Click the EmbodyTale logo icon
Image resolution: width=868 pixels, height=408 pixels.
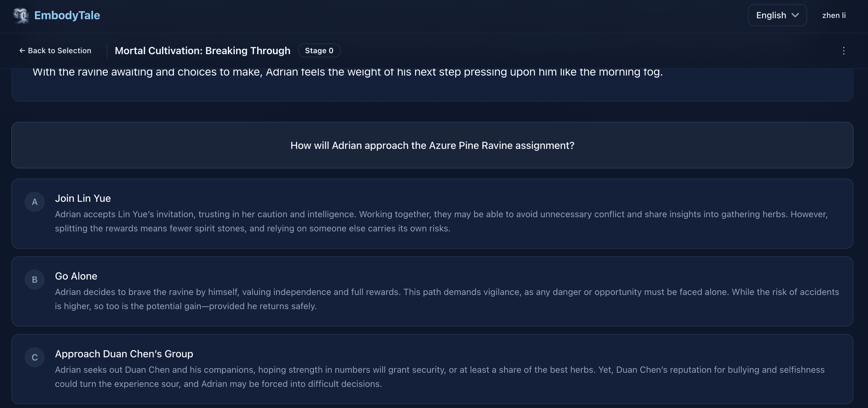point(21,15)
